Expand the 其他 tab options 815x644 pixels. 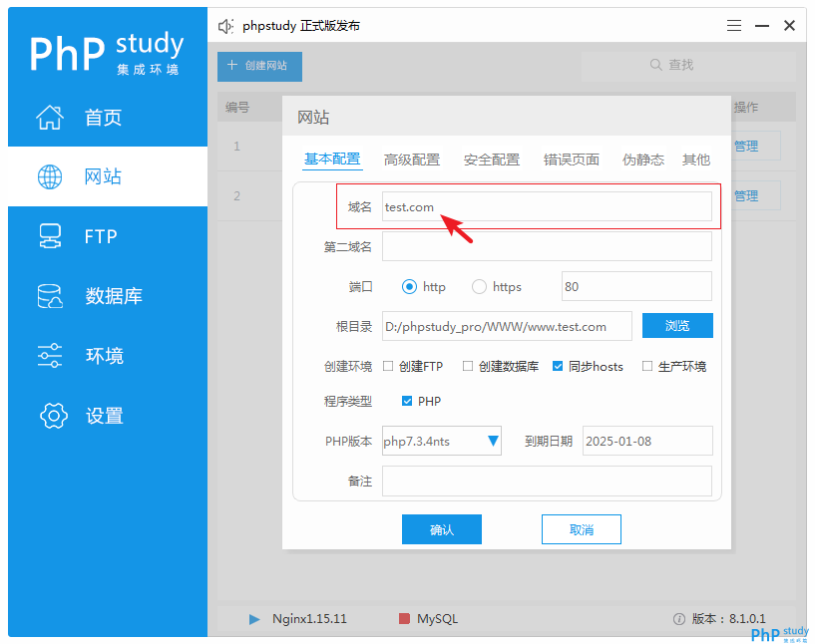pyautogui.click(x=695, y=159)
